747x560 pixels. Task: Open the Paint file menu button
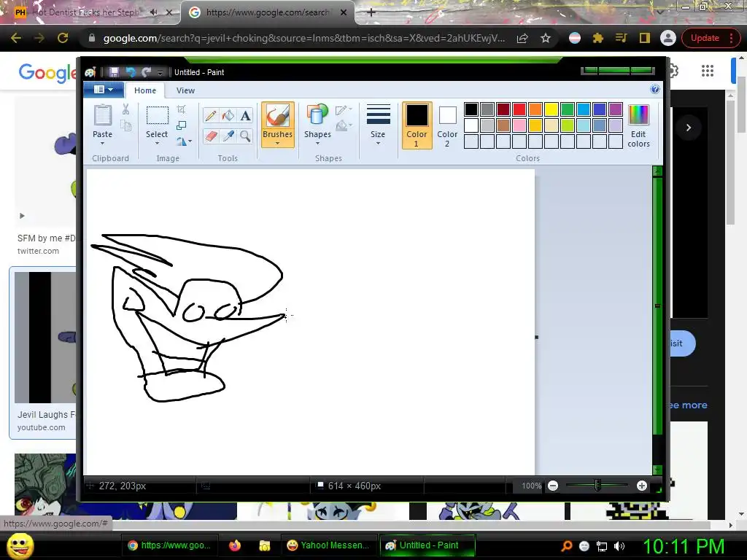click(104, 90)
